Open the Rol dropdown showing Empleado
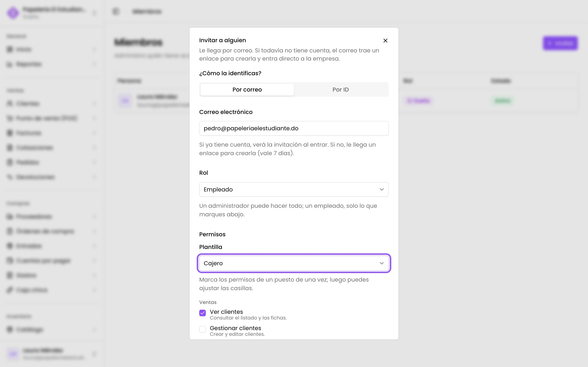This screenshot has width=588, height=367. [x=294, y=189]
